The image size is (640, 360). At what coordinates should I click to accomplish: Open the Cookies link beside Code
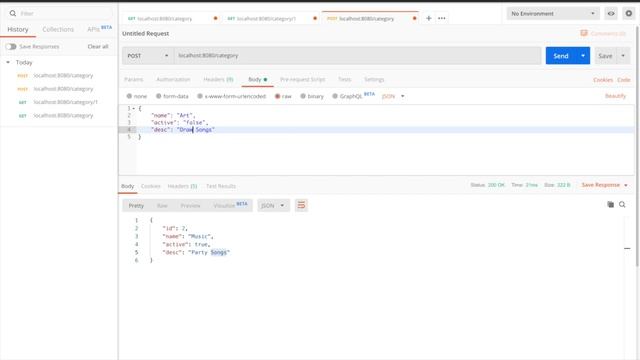tap(603, 80)
